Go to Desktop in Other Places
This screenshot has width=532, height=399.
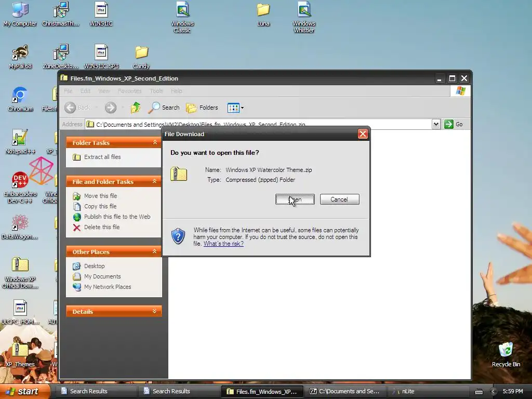coord(95,266)
